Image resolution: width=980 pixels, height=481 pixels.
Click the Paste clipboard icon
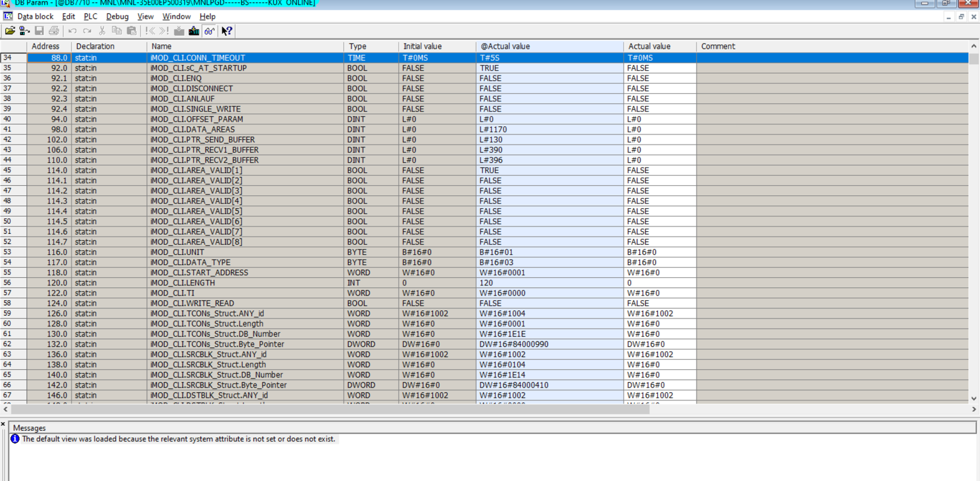pyautogui.click(x=132, y=31)
